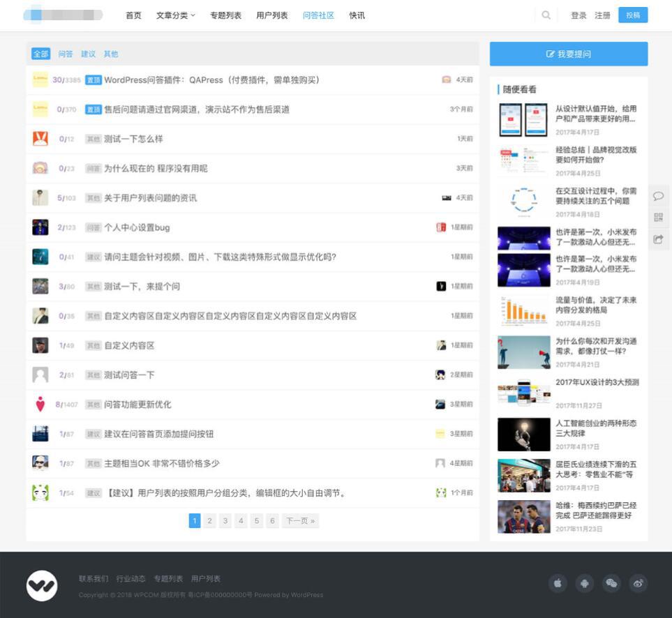672x618 pixels.
Task: Go to page 4 of questions
Action: (x=241, y=521)
